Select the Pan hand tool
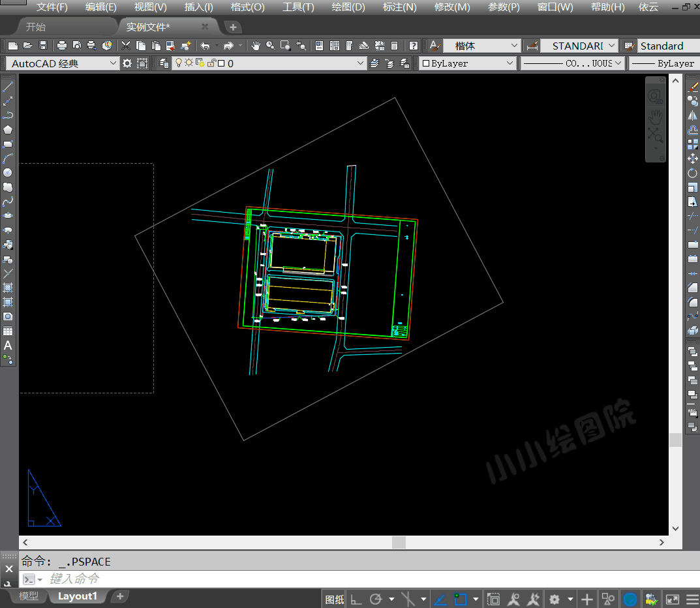700x608 pixels. (x=255, y=46)
